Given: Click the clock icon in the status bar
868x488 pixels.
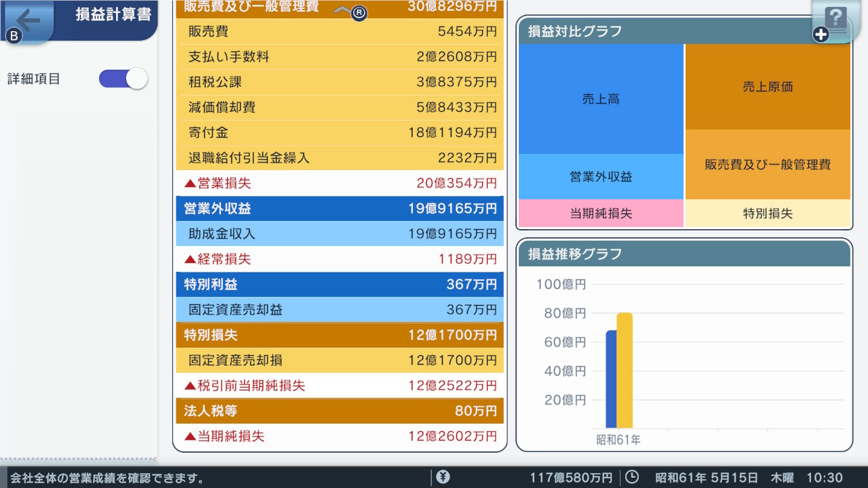Looking at the screenshot, I should [630, 476].
